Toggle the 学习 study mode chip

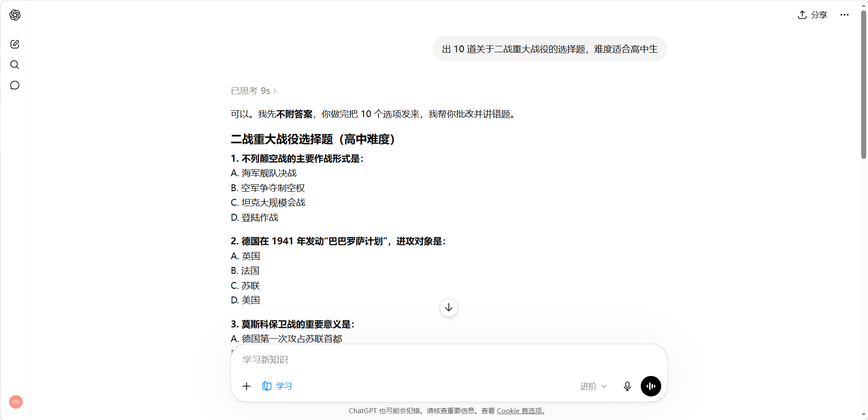(x=277, y=386)
